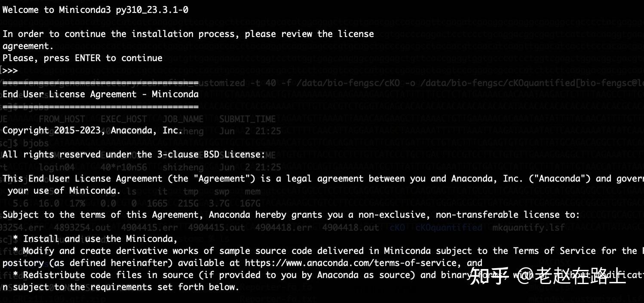Image resolution: width=644 pixels, height=303 pixels.
Task: Click the 'your use of Miniconda' line
Action: pyautogui.click(x=64, y=191)
